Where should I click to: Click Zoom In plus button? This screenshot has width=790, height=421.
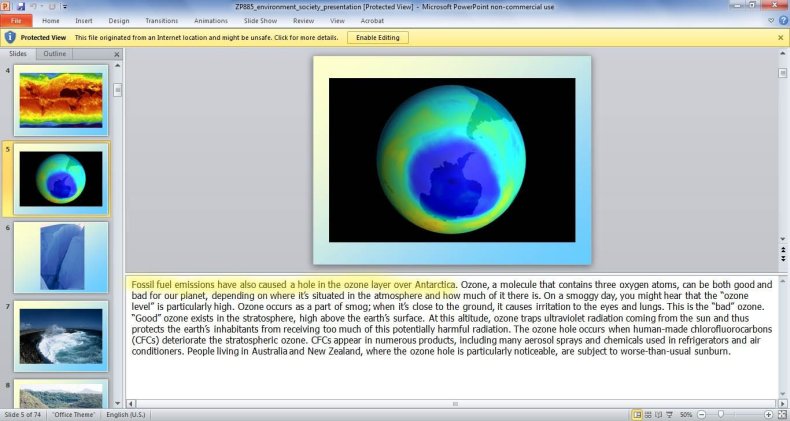pos(768,415)
